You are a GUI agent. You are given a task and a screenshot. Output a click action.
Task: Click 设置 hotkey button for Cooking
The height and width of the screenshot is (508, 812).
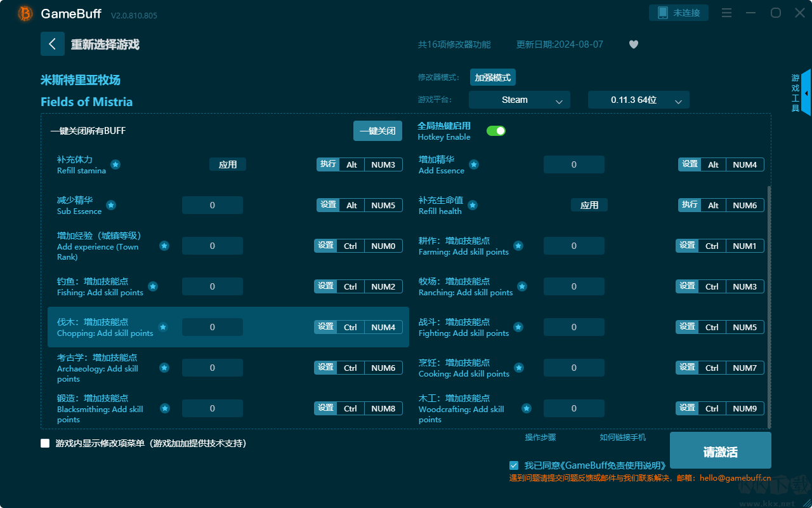[687, 368]
